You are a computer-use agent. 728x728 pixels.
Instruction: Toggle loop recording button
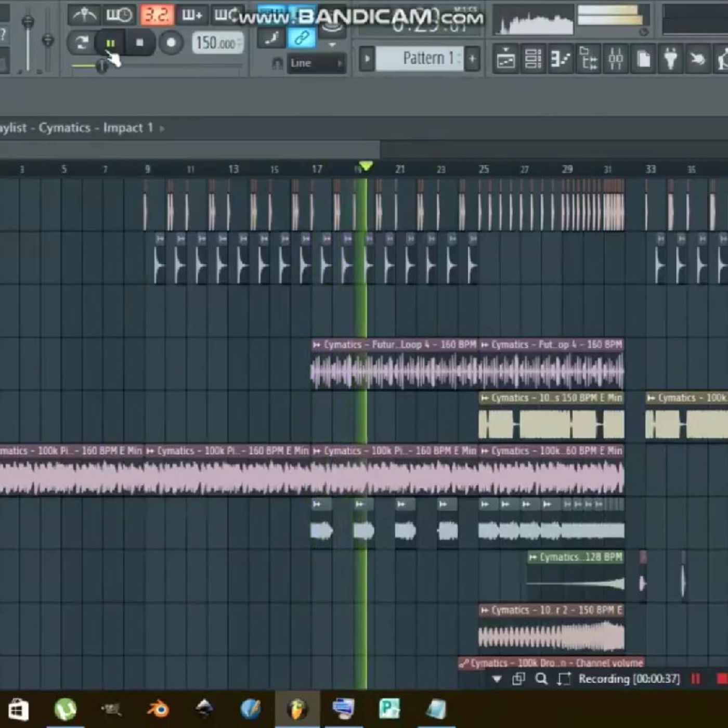coord(227,15)
